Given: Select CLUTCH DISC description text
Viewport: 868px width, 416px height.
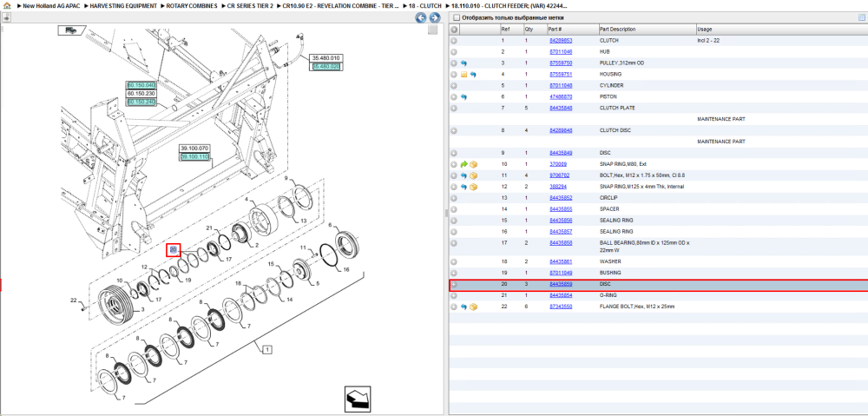Looking at the screenshot, I should pos(615,130).
